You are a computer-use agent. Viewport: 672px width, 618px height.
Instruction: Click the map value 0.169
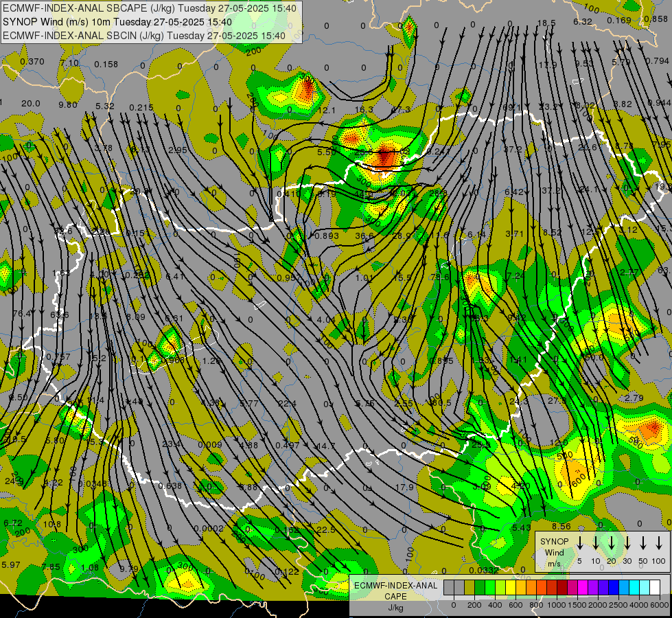[619, 20]
